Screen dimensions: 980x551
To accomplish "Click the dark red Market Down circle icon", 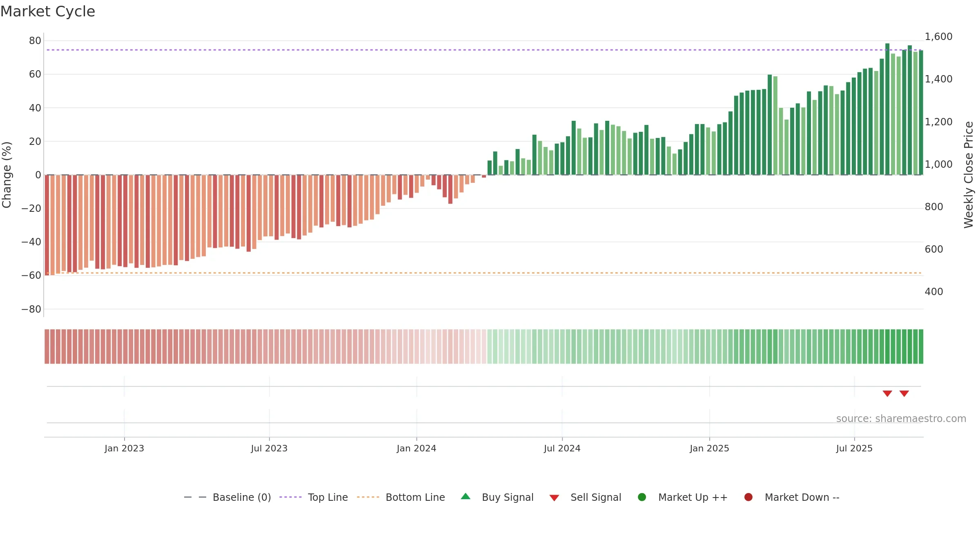I will 748,497.
